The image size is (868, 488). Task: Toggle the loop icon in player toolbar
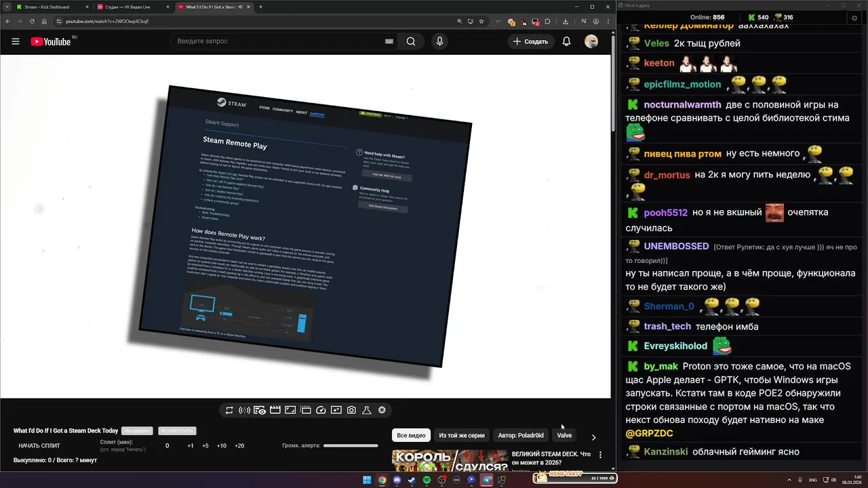click(x=229, y=410)
